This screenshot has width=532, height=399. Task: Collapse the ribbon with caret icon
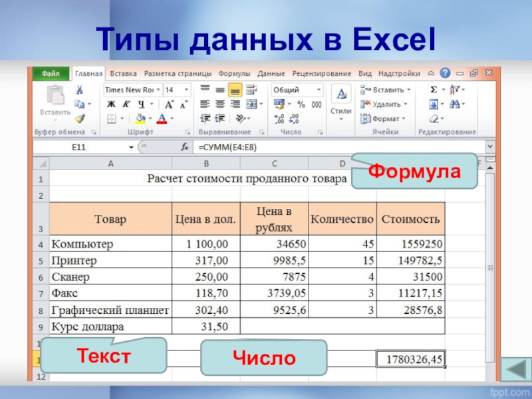click(x=431, y=73)
